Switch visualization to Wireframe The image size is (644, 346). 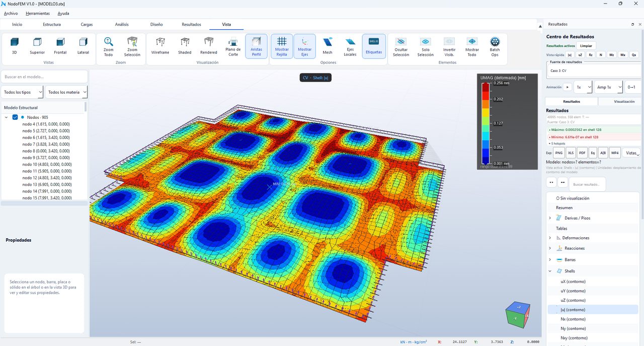[x=160, y=46]
